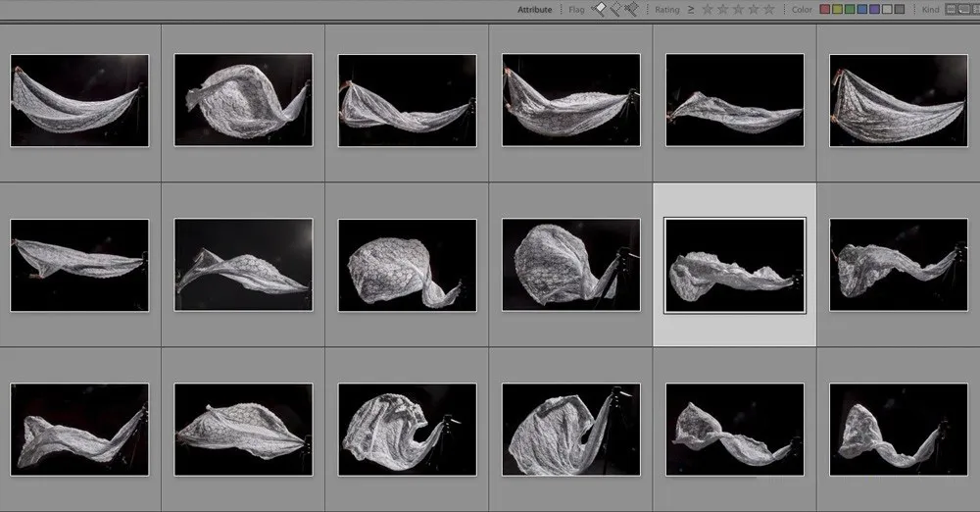Filter by flagged photos icon
980x512 pixels.
click(x=599, y=9)
